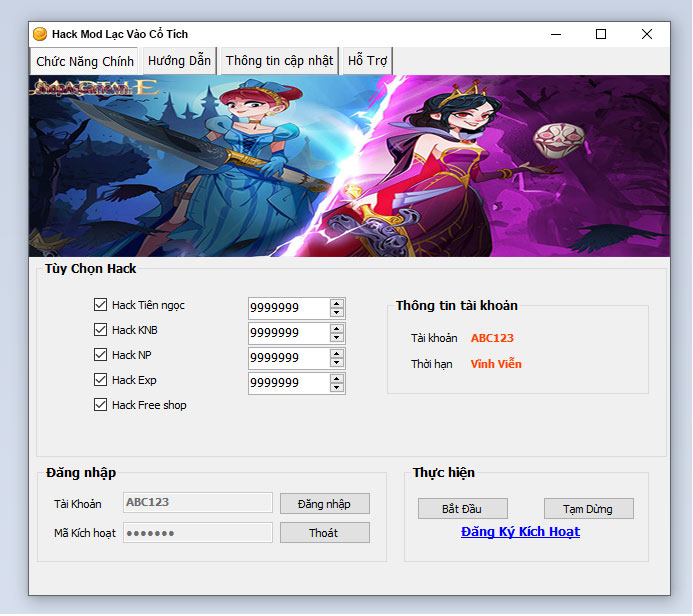Maximize the Hack Mod window
693x616 pixels.
click(601, 34)
